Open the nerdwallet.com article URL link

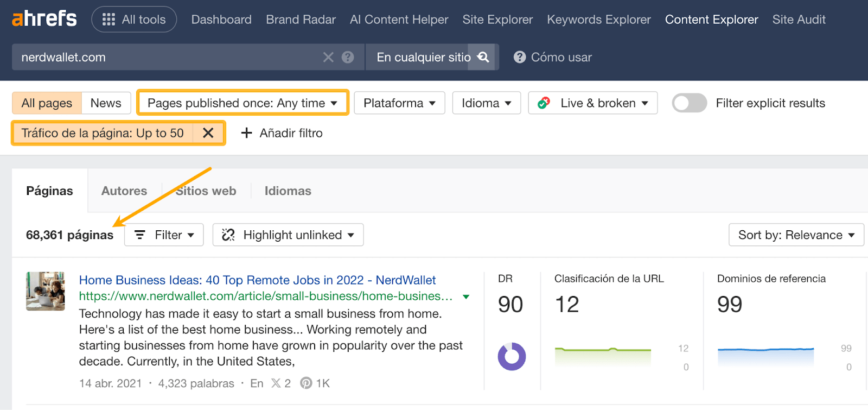(x=266, y=296)
